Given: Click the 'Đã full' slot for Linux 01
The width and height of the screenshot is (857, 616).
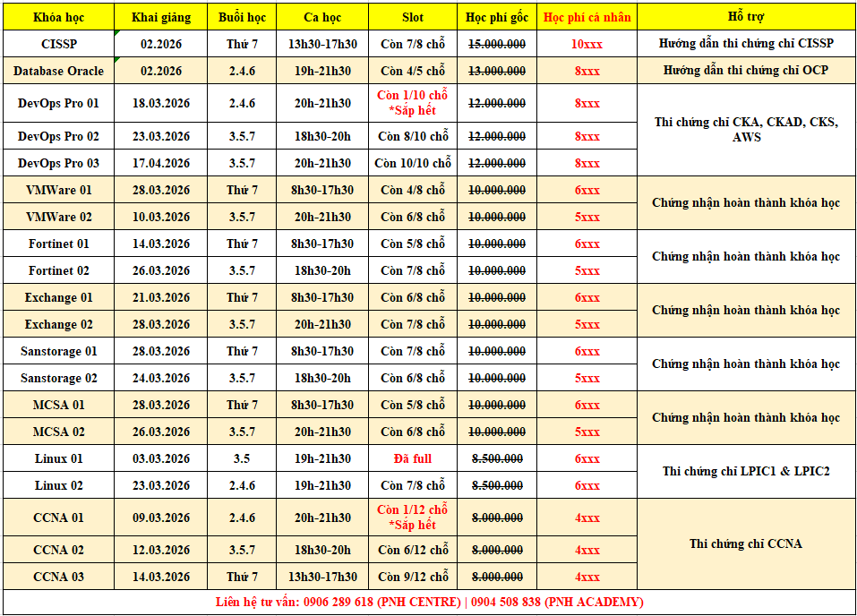Looking at the screenshot, I should [413, 458].
